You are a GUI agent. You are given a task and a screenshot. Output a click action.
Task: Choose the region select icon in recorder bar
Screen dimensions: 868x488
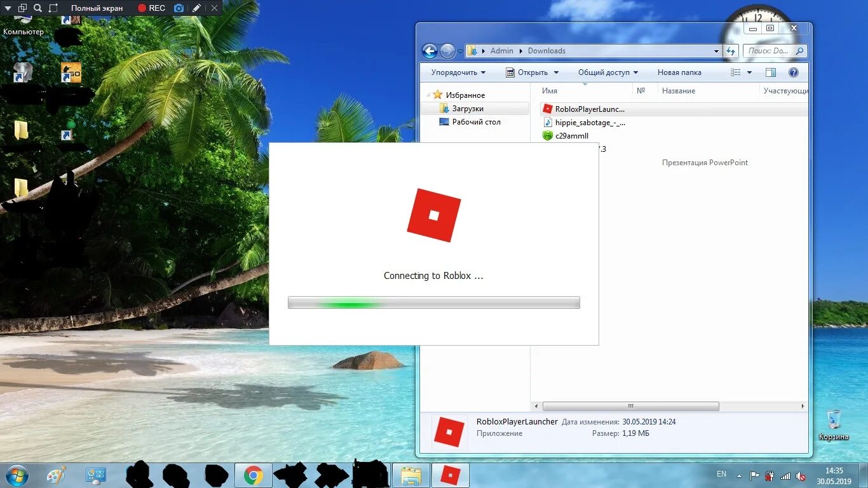[53, 8]
